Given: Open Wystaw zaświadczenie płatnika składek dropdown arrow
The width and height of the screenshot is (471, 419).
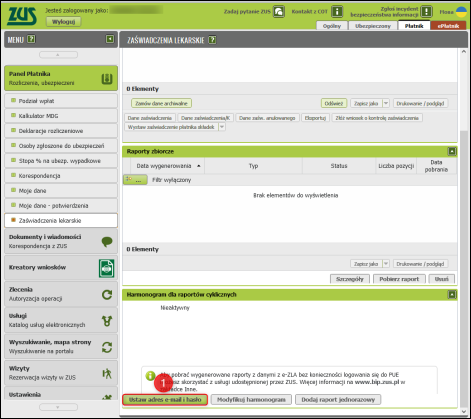Looking at the screenshot, I should (x=222, y=127).
